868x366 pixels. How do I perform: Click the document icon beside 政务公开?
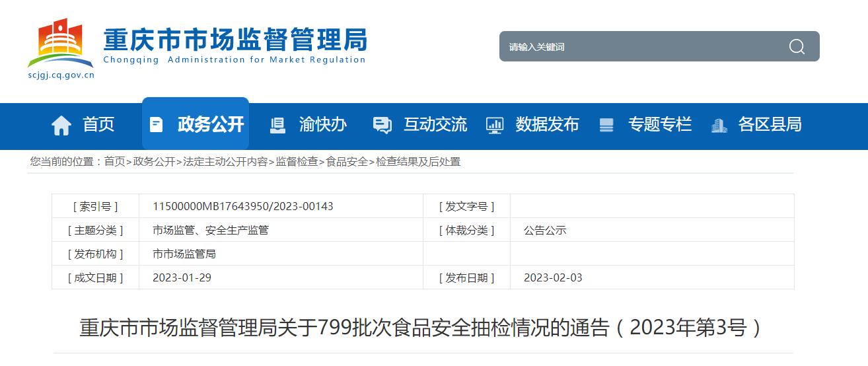[x=157, y=124]
